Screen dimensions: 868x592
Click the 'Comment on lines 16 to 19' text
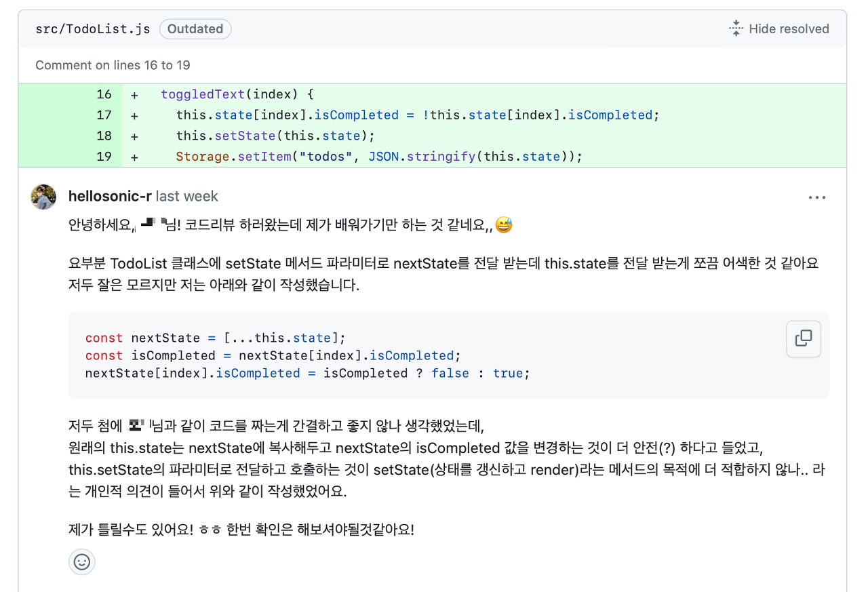click(113, 65)
